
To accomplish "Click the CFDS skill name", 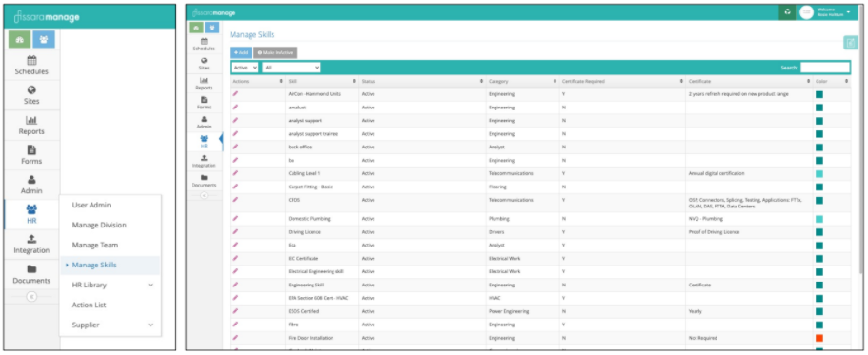I will (x=294, y=200).
